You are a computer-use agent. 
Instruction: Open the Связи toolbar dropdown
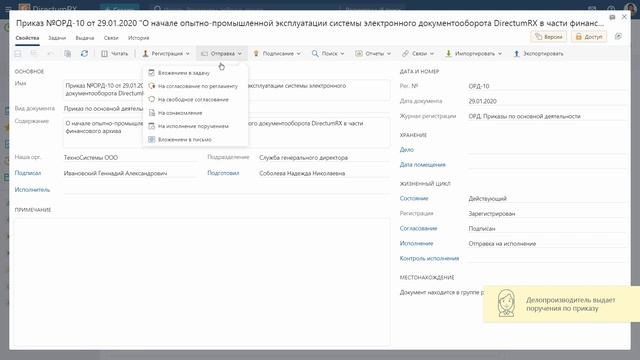(x=418, y=53)
